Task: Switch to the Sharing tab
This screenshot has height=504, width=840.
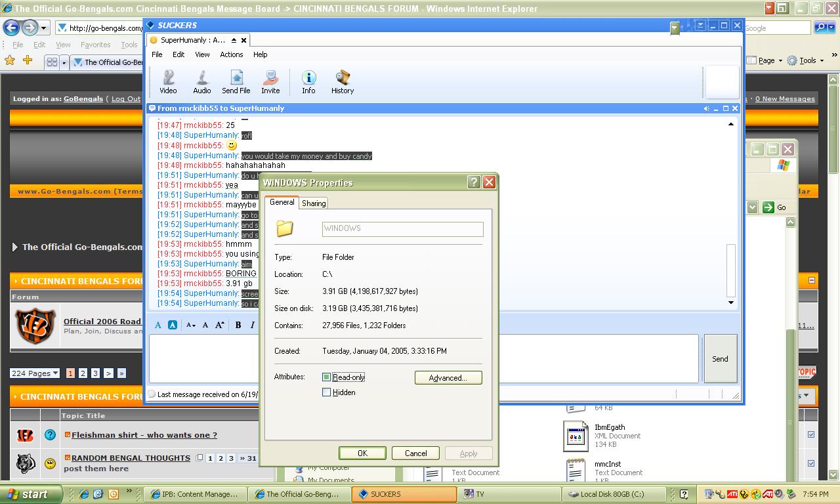Action: click(x=313, y=203)
